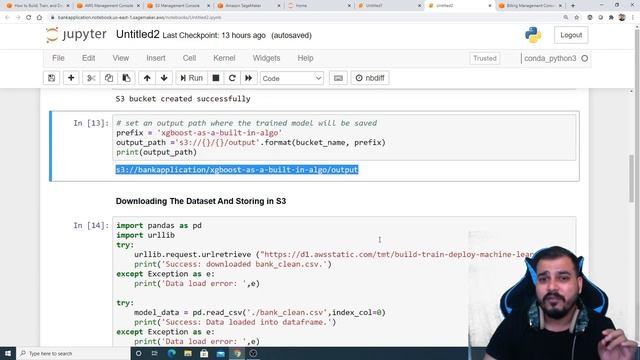Switch to AWS Management Console tab

(x=109, y=6)
